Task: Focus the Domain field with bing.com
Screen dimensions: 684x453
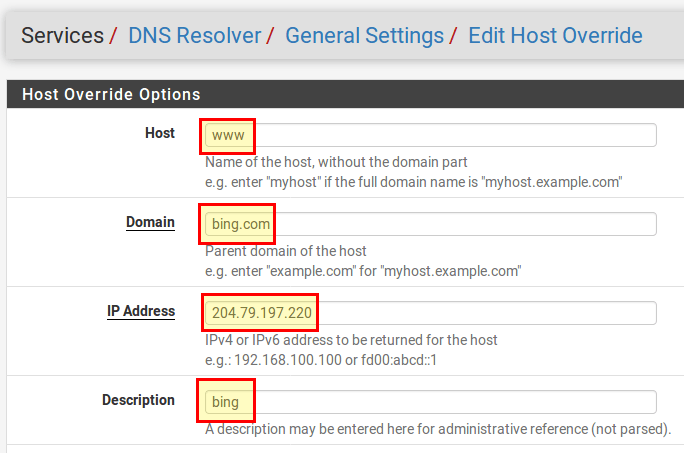Action: coord(430,224)
